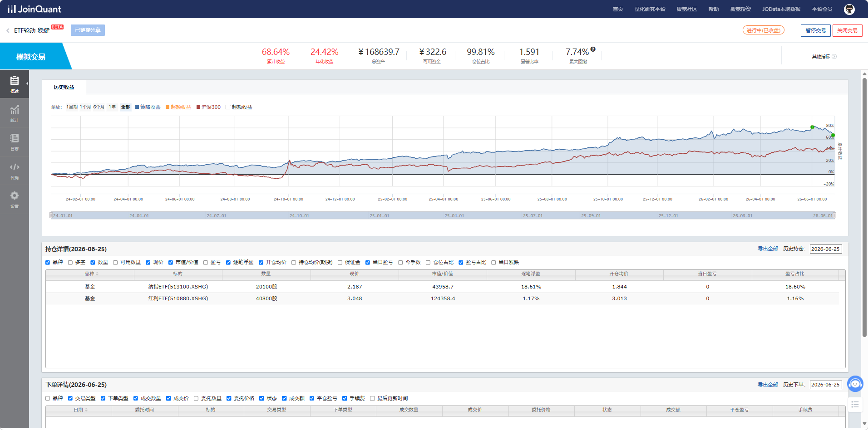Open the 概述 overview sidebar icon
This screenshot has height=430, width=868.
15,84
